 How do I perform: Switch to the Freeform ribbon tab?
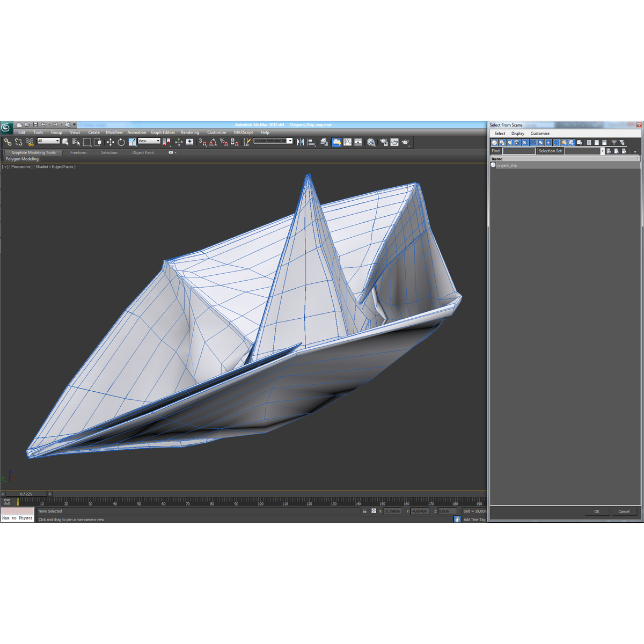(78, 152)
